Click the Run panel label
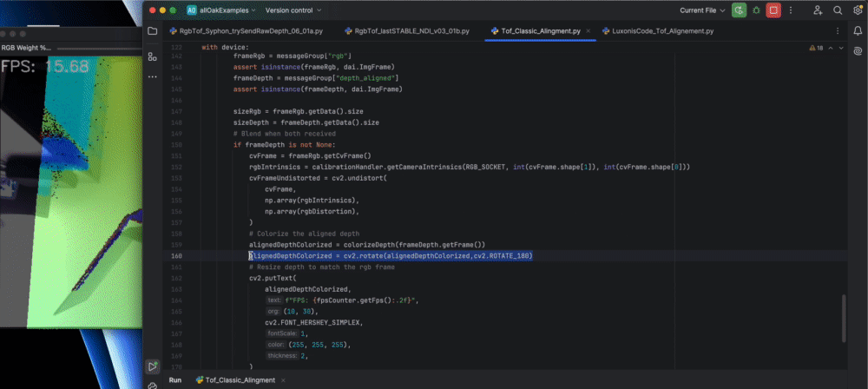The image size is (868, 389). [x=175, y=380]
